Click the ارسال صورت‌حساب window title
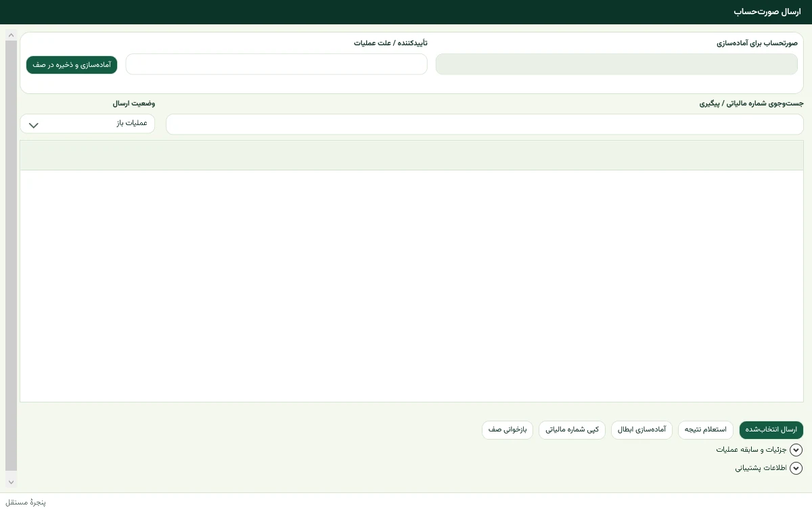Image resolution: width=812 pixels, height=514 pixels. click(x=767, y=12)
